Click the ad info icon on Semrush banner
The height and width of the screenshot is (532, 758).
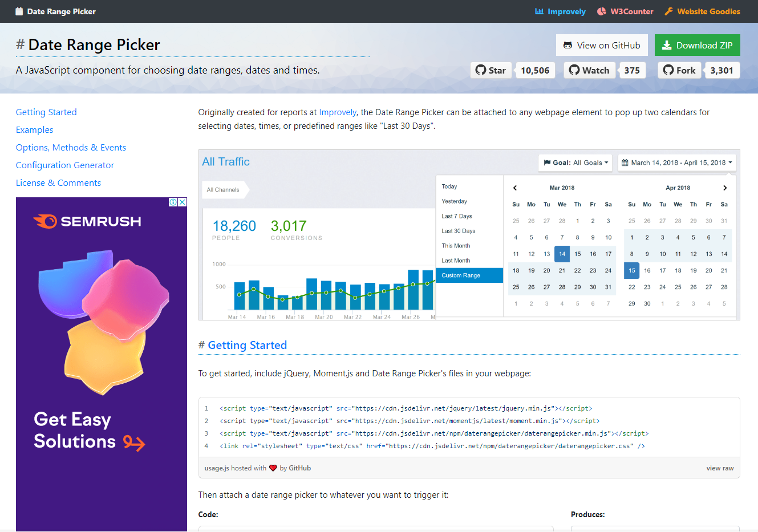point(173,202)
